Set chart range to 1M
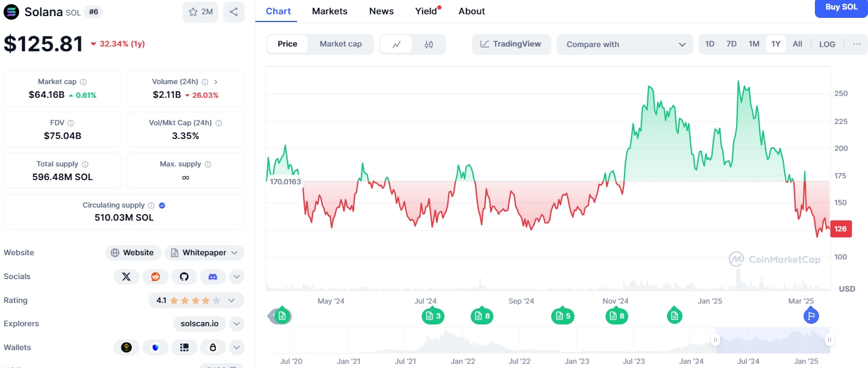Image resolution: width=868 pixels, height=368 pixels. coord(754,44)
